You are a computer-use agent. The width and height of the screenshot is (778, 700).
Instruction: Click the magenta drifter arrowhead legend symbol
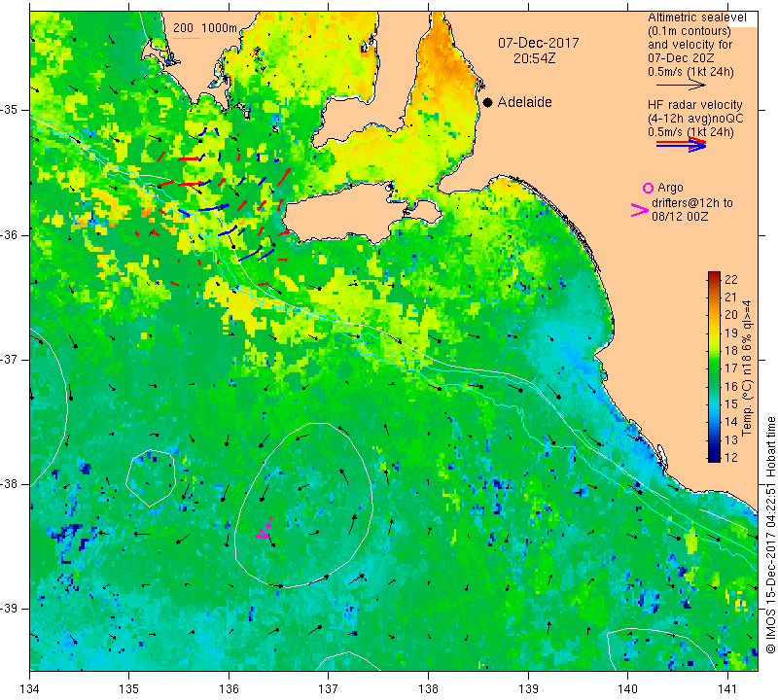pos(640,210)
